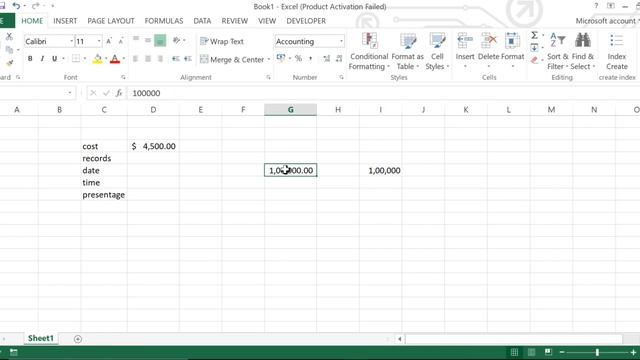Image resolution: width=640 pixels, height=360 pixels.
Task: Click Microsoft account sign-in
Action: 607,21
